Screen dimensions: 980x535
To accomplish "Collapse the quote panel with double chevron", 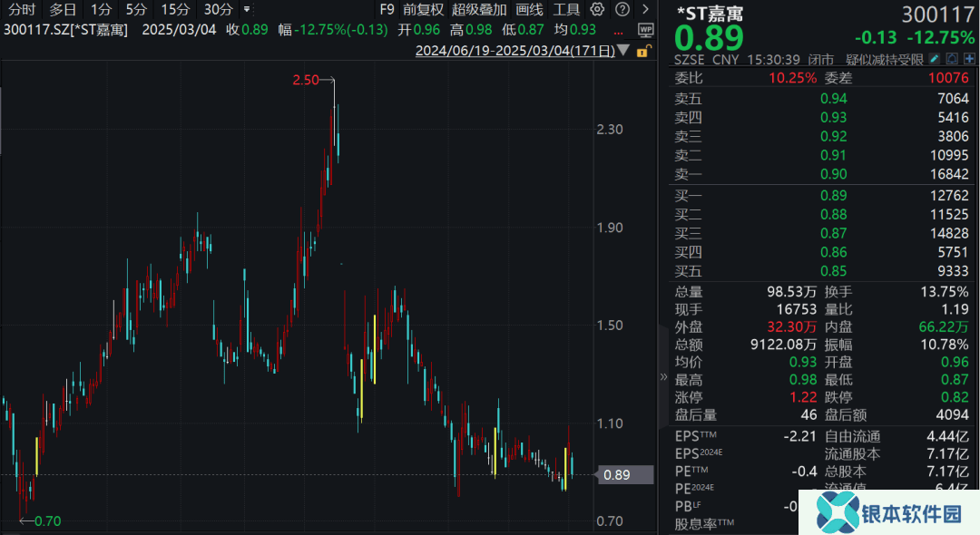I will [663, 376].
